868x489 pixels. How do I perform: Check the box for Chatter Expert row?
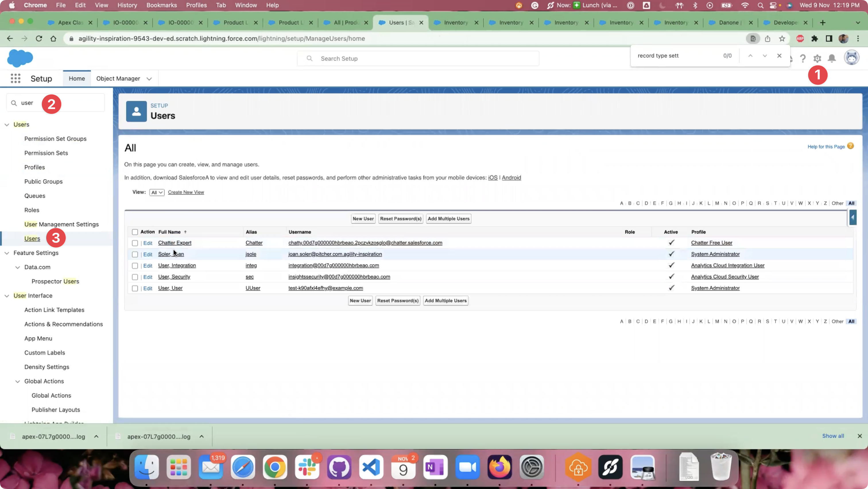(x=135, y=243)
